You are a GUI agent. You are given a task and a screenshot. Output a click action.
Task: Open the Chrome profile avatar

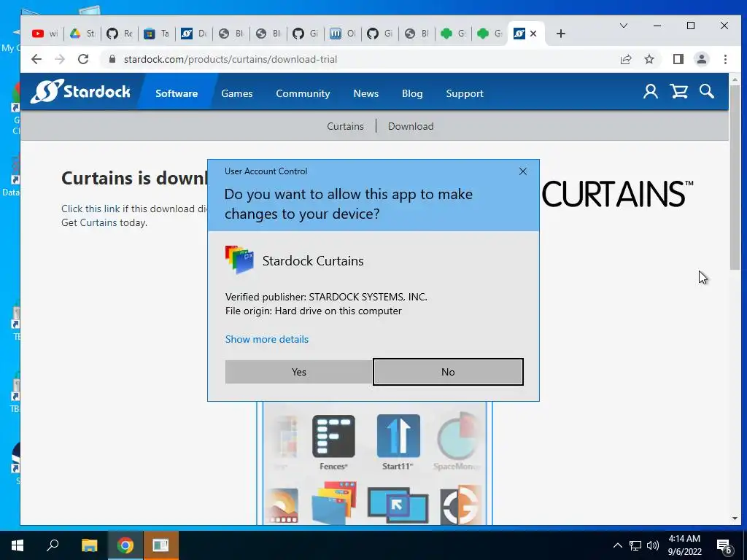[701, 59]
